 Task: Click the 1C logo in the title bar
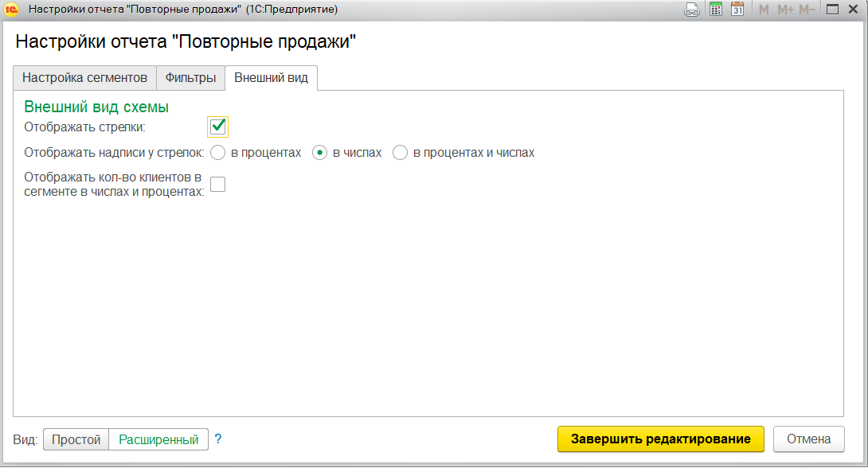10,9
